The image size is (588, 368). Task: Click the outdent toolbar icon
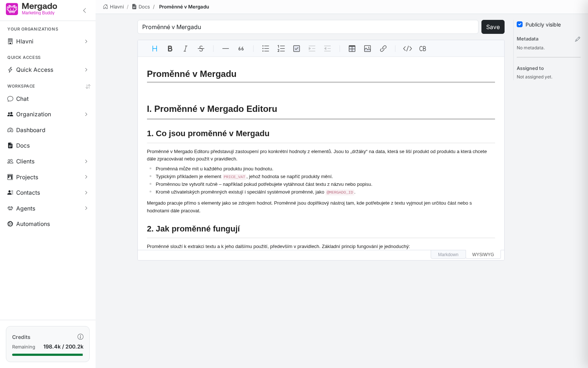[x=327, y=49]
